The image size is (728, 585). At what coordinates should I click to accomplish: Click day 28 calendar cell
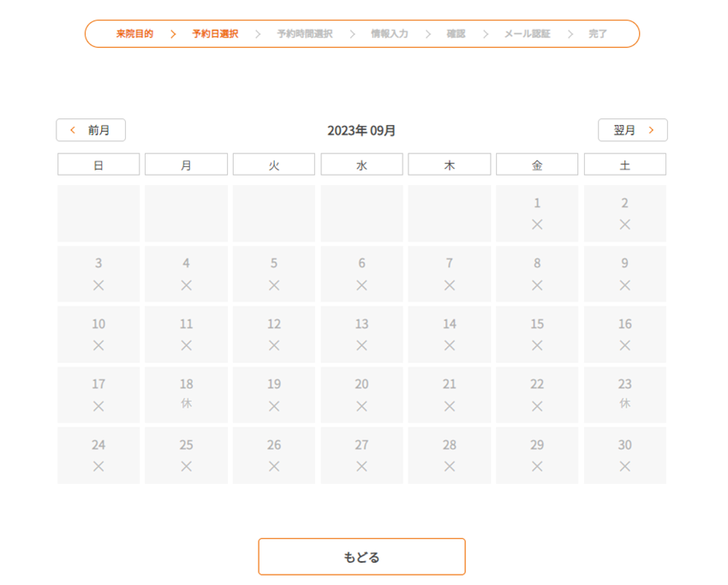tap(450, 456)
